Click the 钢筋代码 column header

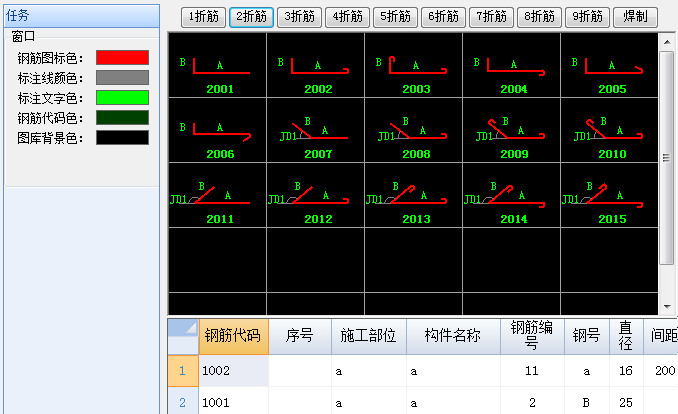[x=233, y=336]
